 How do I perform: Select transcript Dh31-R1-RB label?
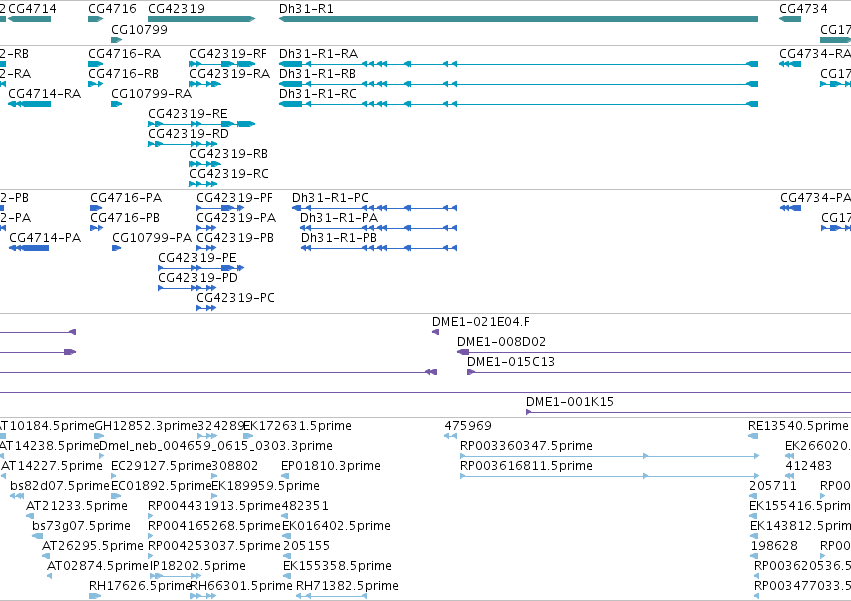[317, 74]
